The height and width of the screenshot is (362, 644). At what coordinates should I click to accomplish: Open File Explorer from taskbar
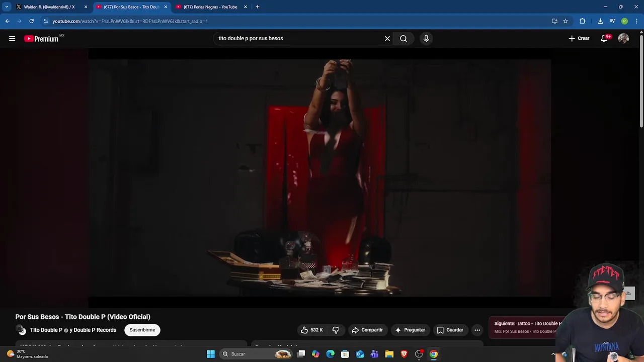(x=389, y=354)
